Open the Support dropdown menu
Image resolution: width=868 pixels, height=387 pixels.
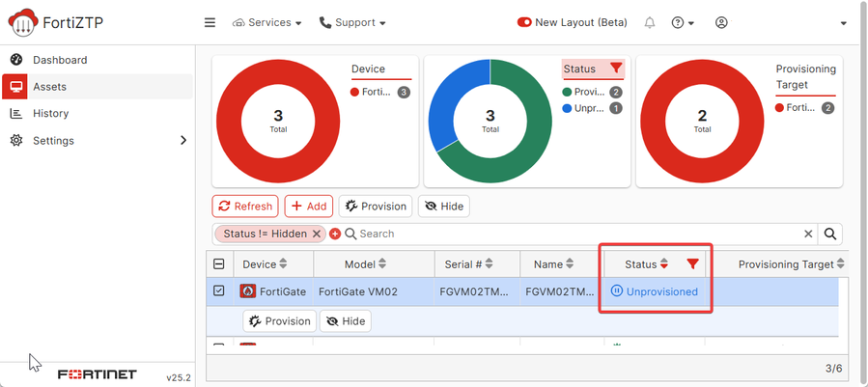click(x=352, y=23)
